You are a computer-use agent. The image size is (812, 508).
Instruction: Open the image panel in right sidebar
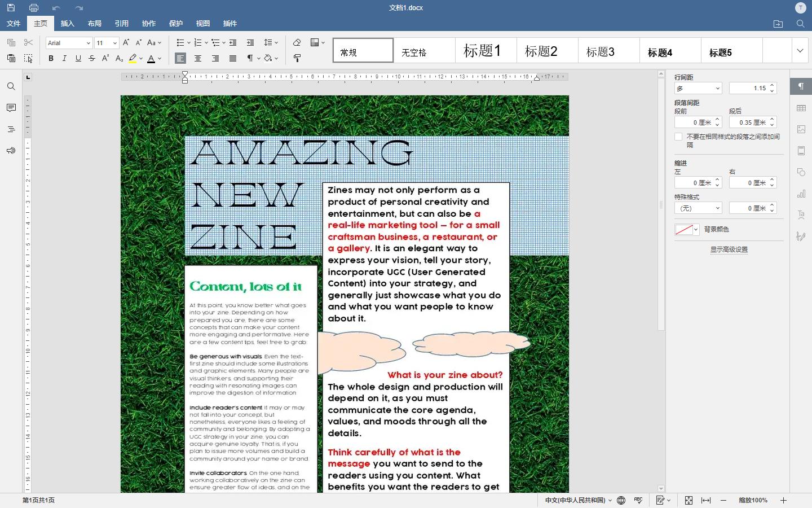(x=801, y=129)
